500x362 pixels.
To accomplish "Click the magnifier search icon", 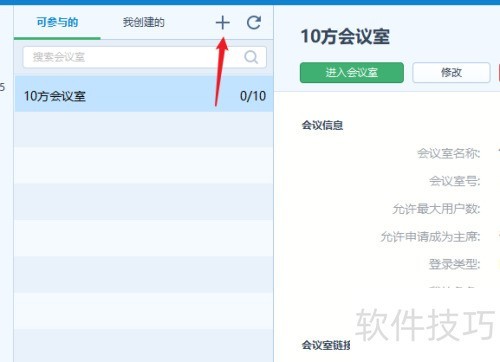I will [x=251, y=57].
